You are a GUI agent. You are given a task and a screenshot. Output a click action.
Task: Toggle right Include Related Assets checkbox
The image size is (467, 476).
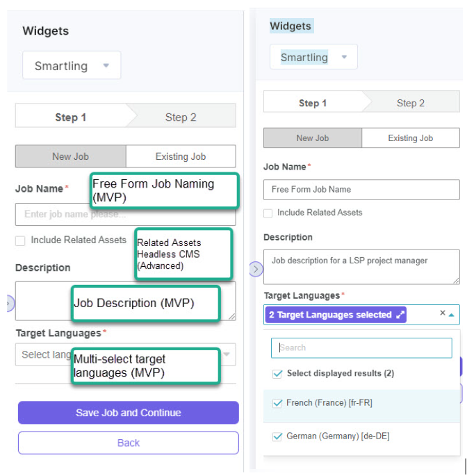[268, 213]
